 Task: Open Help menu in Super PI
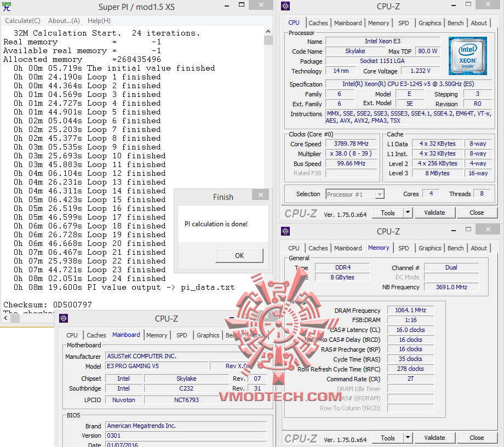99,21
